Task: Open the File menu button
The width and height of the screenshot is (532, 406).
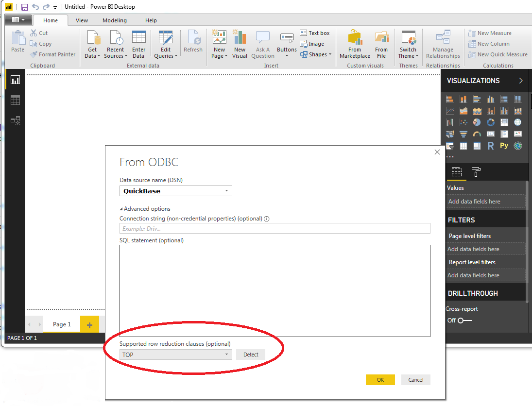Action: (18, 20)
